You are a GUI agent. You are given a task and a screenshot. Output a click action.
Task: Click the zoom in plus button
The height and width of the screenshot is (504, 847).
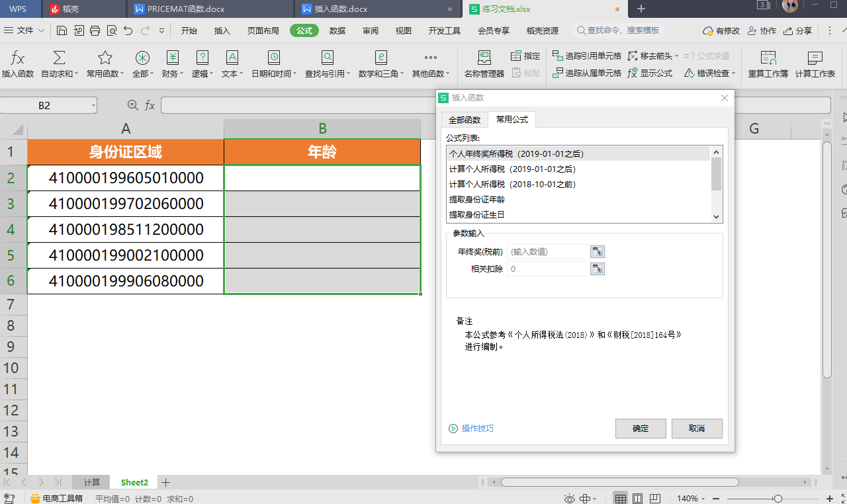830,498
